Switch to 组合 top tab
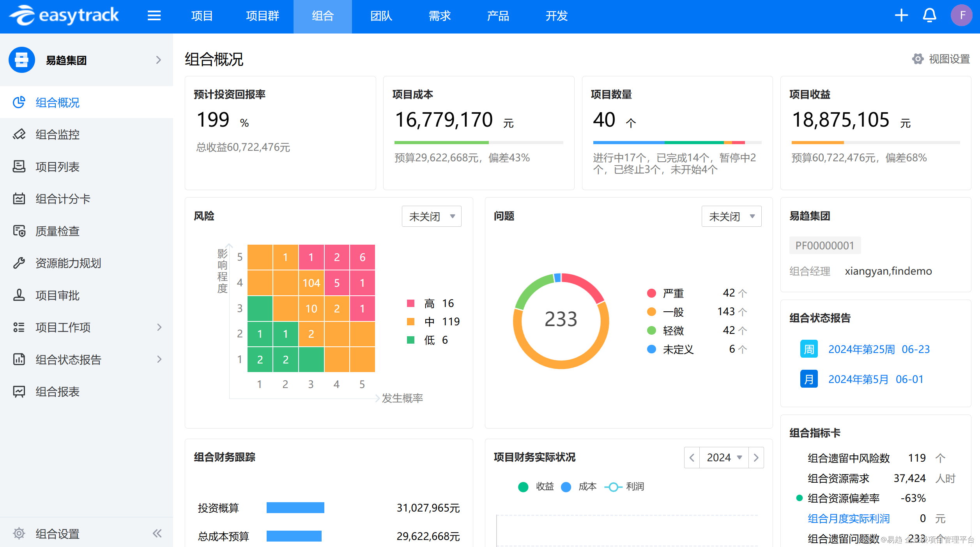980x547 pixels. [x=323, y=16]
